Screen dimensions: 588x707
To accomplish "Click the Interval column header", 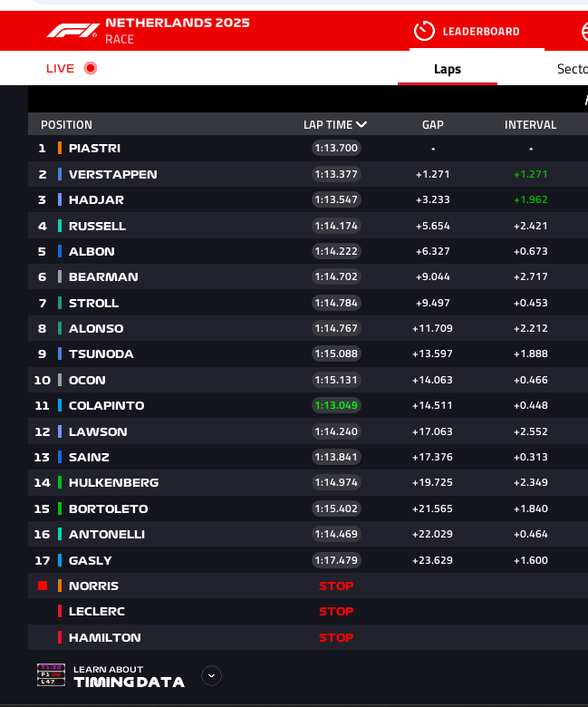I will [530, 125].
